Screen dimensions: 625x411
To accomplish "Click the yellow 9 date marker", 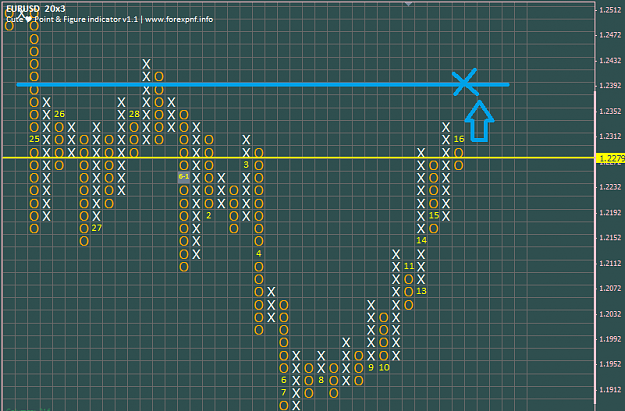I will coord(371,367).
